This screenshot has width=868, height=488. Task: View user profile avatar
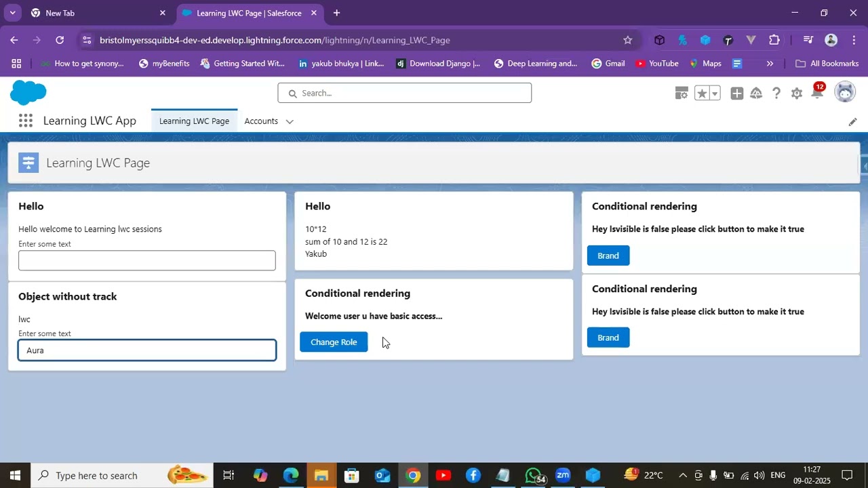click(x=845, y=92)
